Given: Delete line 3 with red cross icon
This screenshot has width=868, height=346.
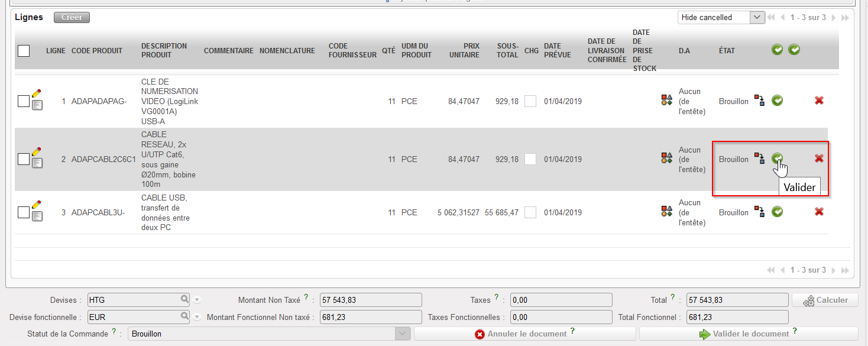Looking at the screenshot, I should [819, 212].
